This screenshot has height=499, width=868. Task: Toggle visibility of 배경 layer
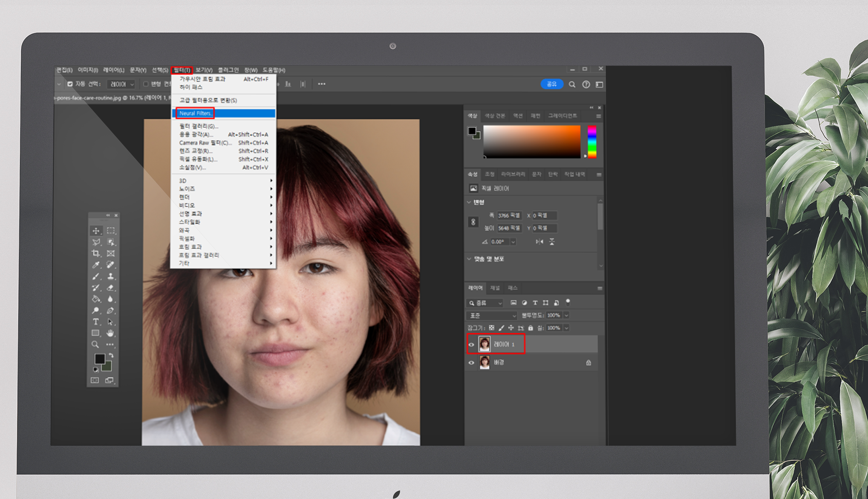click(471, 363)
